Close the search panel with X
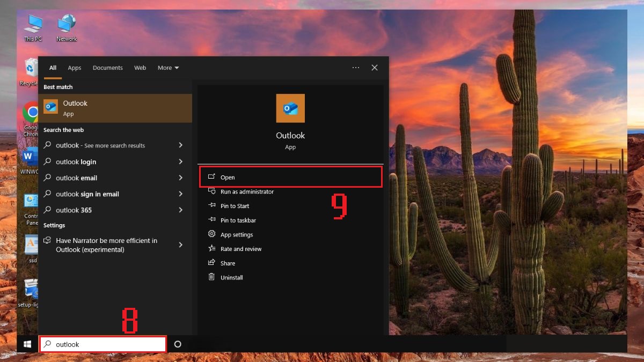The width and height of the screenshot is (644, 362). [x=375, y=68]
